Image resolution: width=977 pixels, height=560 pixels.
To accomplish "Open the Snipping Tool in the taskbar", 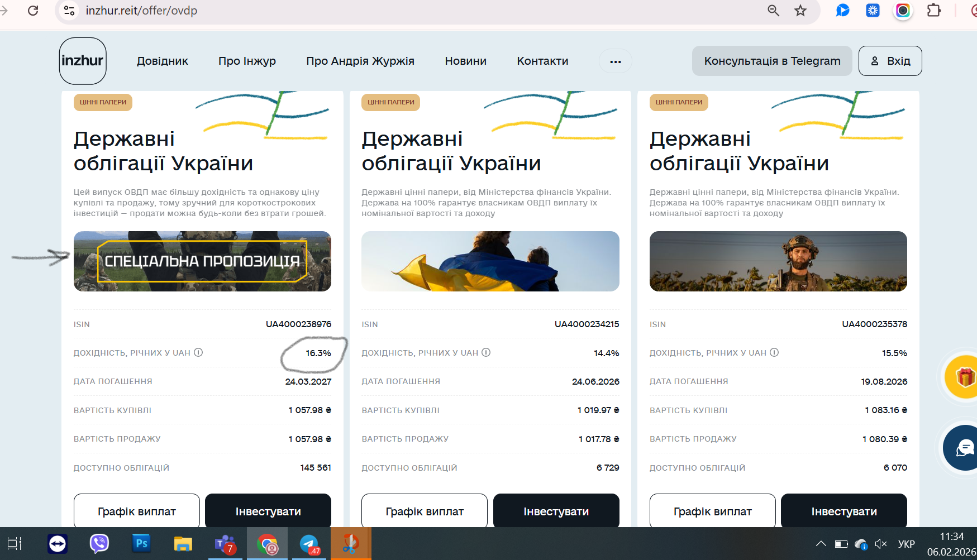I will [351, 543].
